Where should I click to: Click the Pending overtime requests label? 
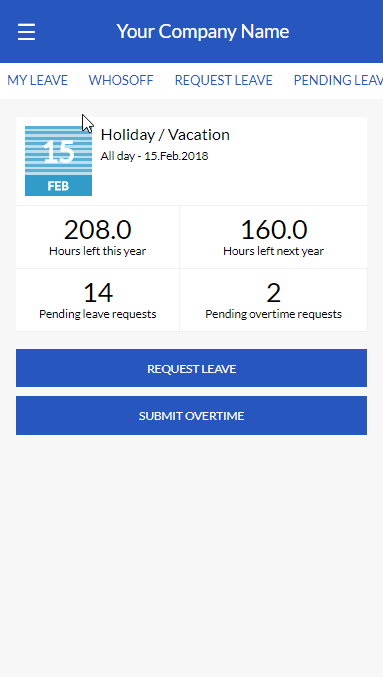(x=273, y=314)
